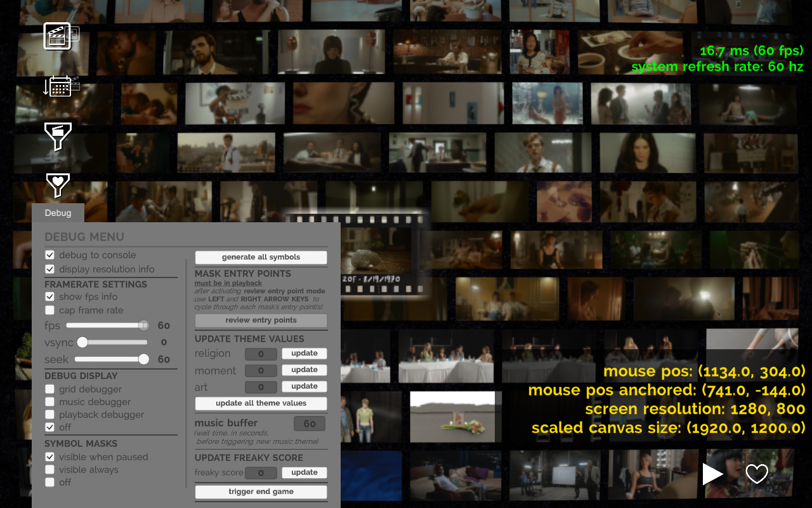The image size is (812, 508).
Task: Enable the 'grid debugger' checkbox
Action: [x=49, y=389]
